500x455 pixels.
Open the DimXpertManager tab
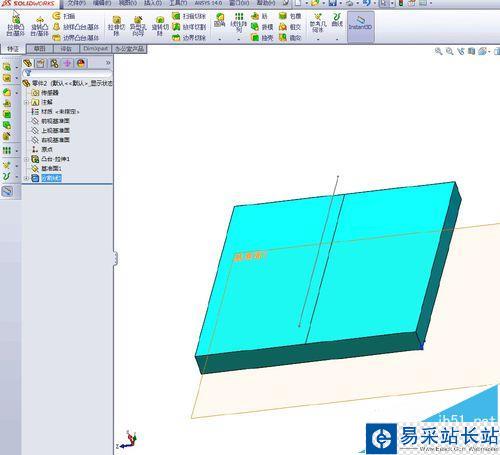pyautogui.click(x=68, y=63)
